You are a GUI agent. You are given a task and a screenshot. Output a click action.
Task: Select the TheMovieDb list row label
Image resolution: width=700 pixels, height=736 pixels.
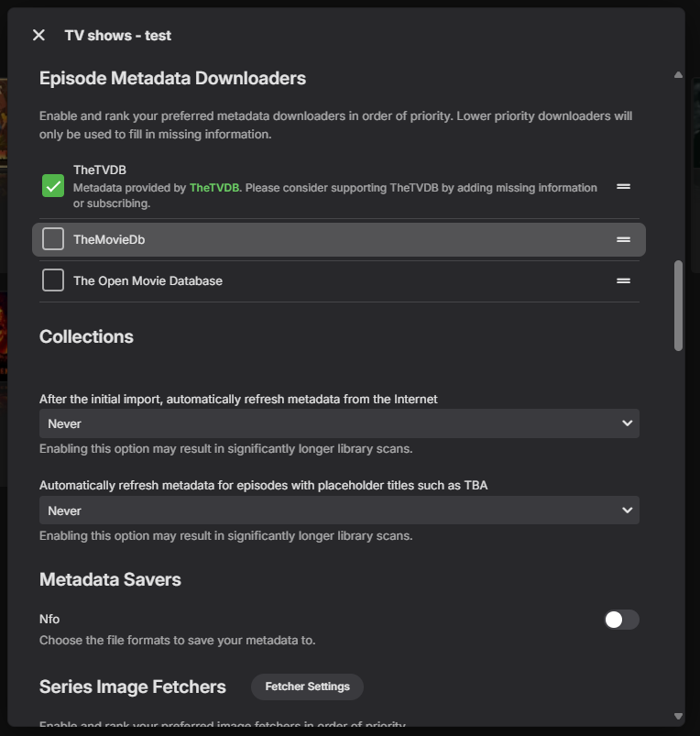[109, 240]
